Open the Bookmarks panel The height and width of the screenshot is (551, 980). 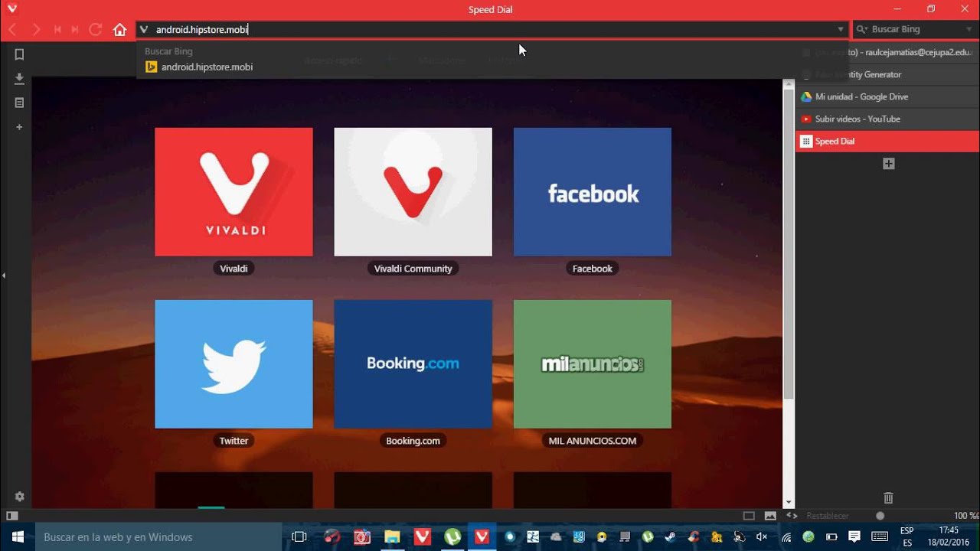pyautogui.click(x=19, y=54)
